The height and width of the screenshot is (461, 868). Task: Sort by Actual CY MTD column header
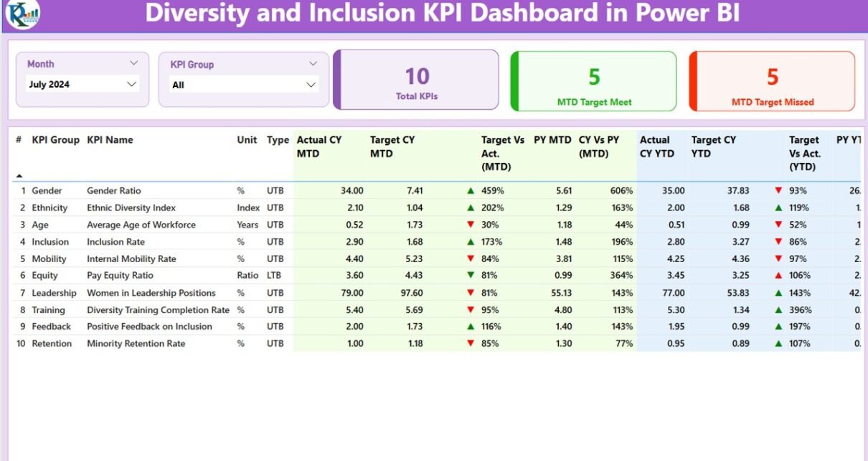(x=319, y=146)
